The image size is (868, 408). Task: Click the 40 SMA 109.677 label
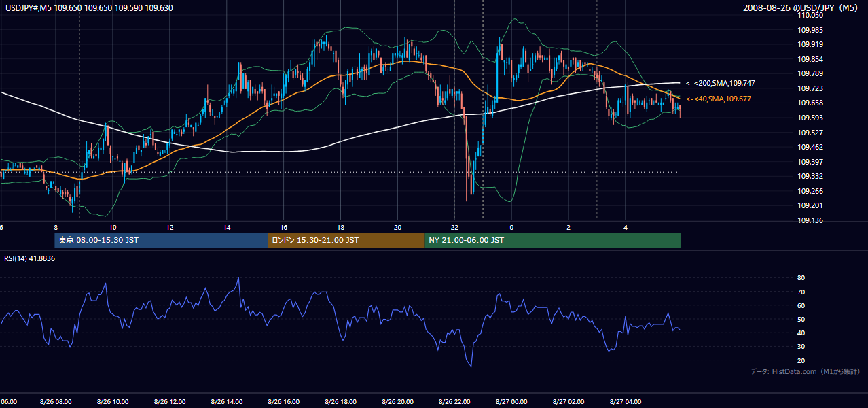tap(718, 99)
